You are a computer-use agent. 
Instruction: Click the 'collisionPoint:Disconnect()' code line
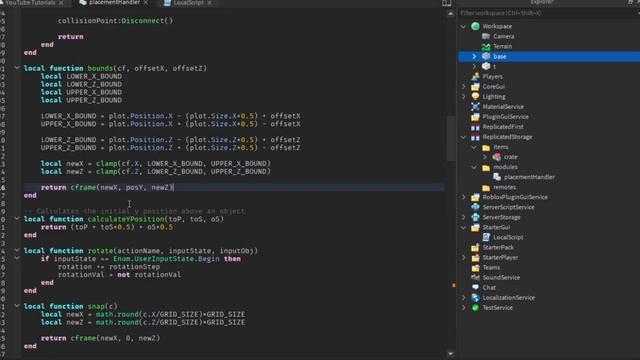(116, 20)
